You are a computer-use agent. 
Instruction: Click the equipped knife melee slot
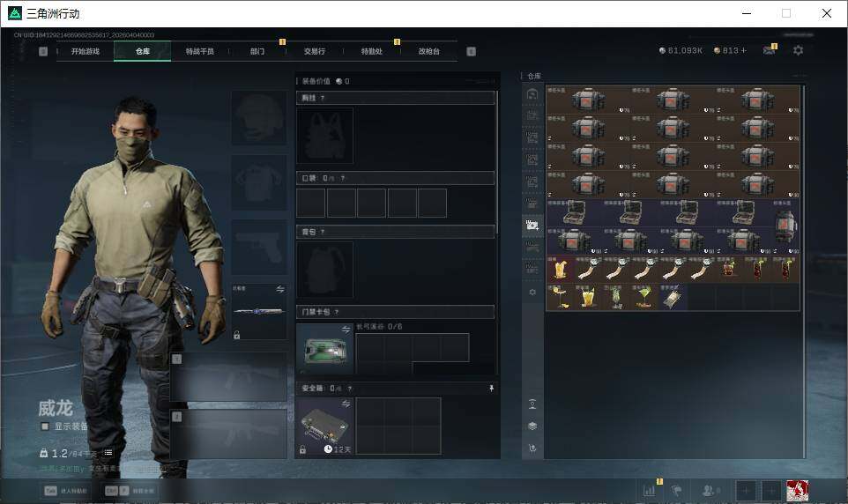point(259,312)
